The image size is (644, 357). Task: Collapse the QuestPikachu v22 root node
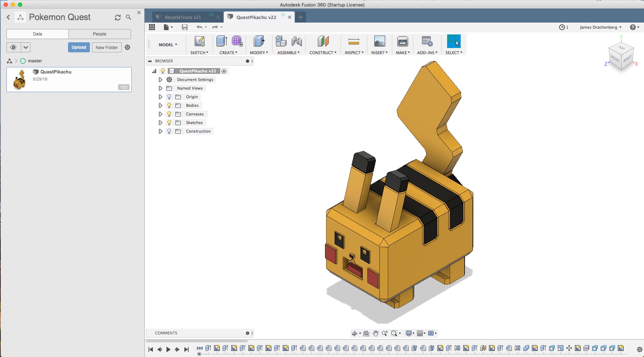[154, 71]
